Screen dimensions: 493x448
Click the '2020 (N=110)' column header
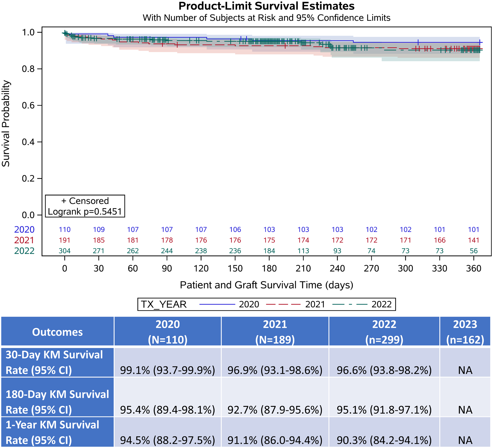168,332
